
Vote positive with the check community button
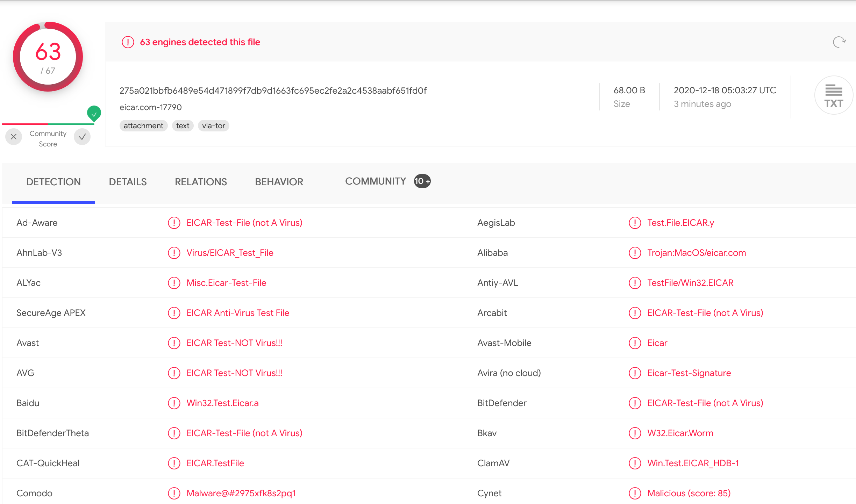point(82,137)
